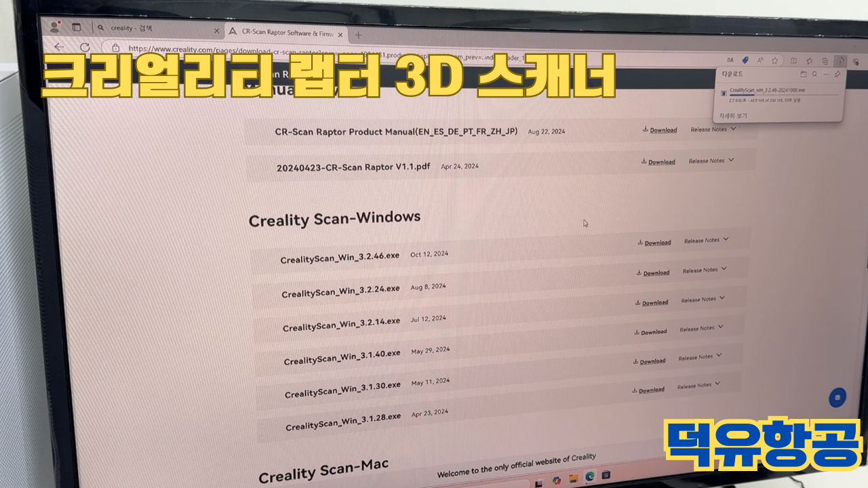Download 20240423-CR-Scan Raptor V1.1.pdf
The image size is (868, 488).
tap(658, 161)
